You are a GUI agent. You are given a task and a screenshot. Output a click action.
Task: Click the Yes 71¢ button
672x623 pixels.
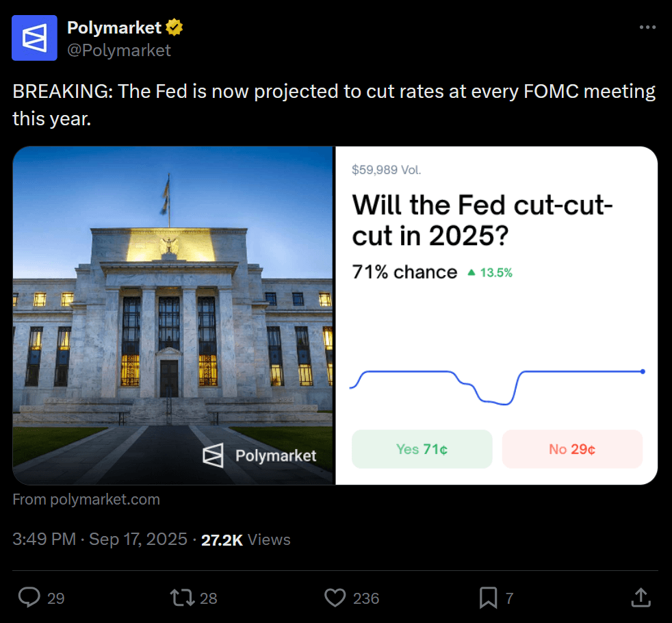pos(422,449)
